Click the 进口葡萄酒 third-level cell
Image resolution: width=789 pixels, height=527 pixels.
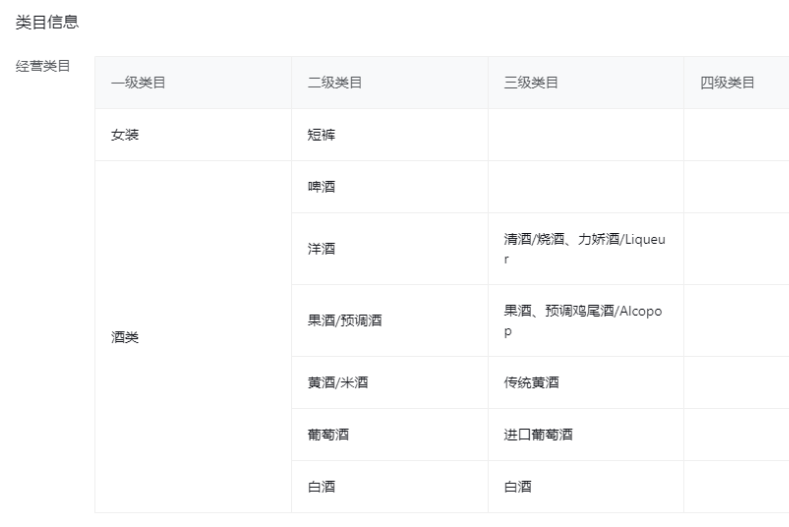point(537,435)
